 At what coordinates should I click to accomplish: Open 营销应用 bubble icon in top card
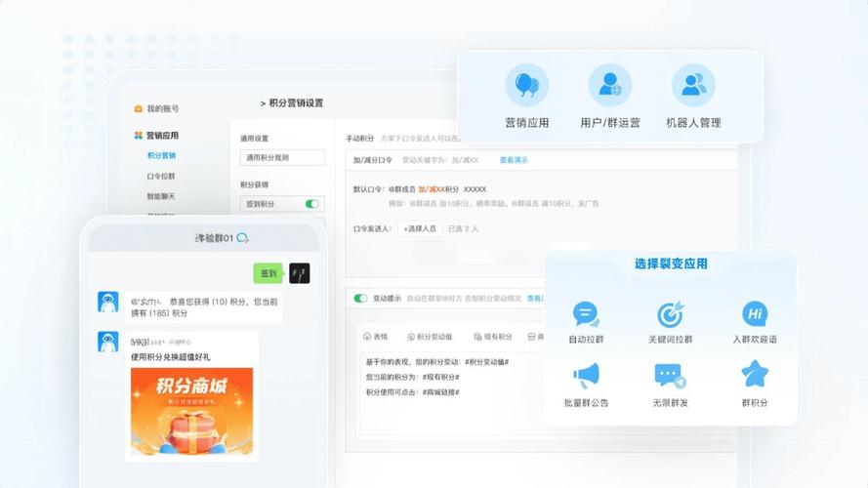point(526,85)
